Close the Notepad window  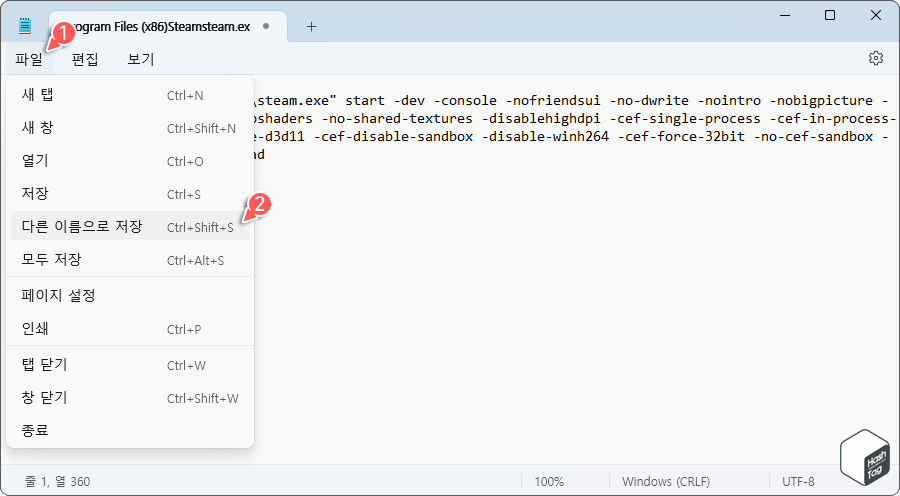pyautogui.click(x=875, y=16)
